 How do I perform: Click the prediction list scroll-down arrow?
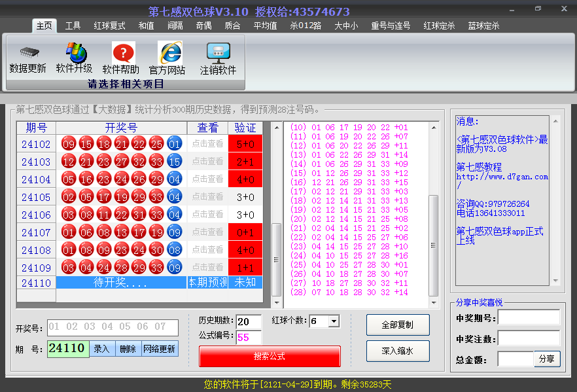(x=434, y=303)
